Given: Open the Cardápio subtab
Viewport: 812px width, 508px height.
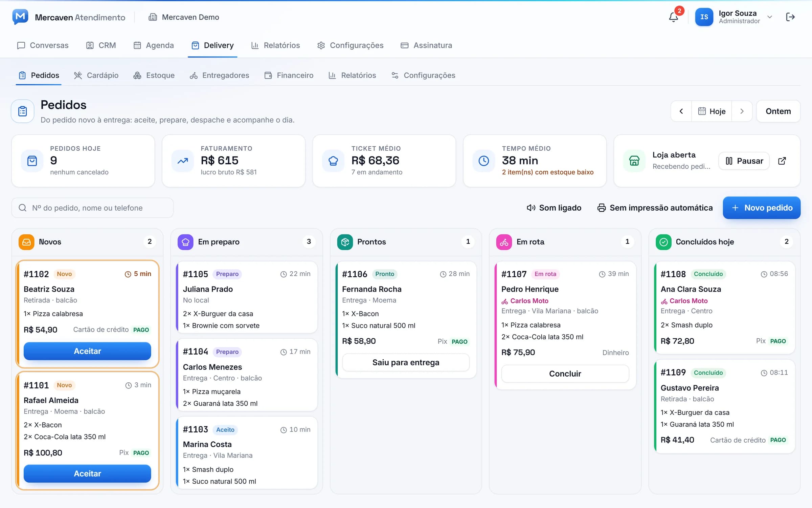Looking at the screenshot, I should pos(96,75).
